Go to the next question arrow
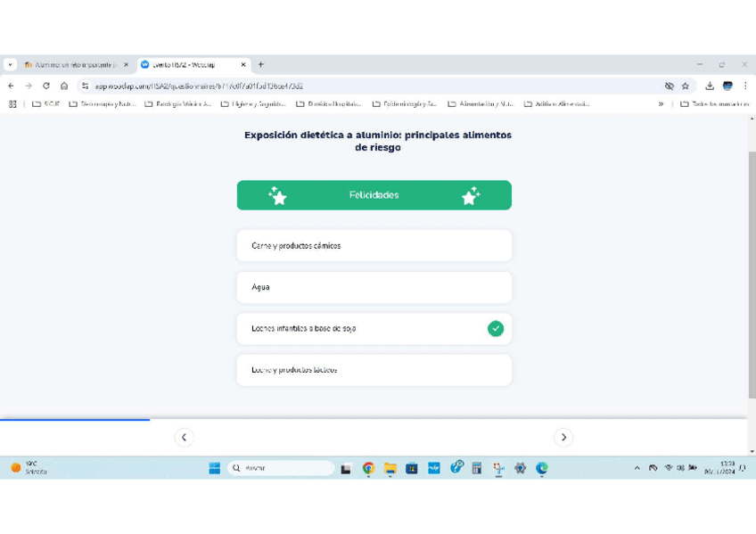The height and width of the screenshot is (534, 756). [563, 437]
